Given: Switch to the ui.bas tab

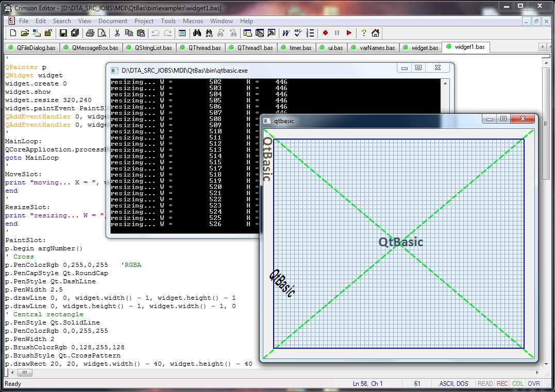Looking at the screenshot, I should coord(332,48).
